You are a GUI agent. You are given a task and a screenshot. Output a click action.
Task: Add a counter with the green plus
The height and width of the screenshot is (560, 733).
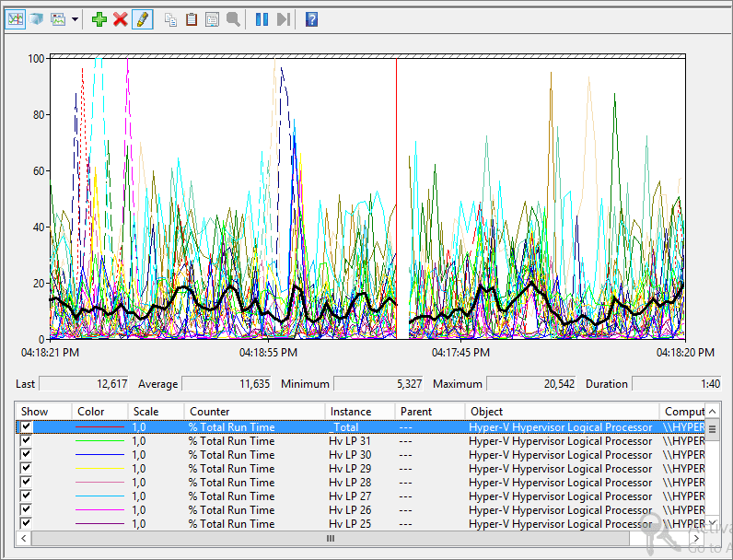(x=99, y=19)
